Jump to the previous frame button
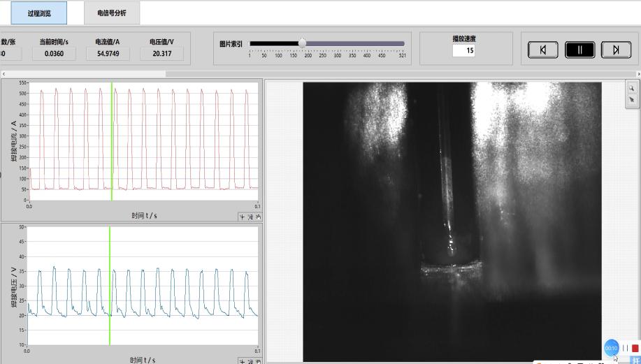641x364 pixels. (543, 50)
